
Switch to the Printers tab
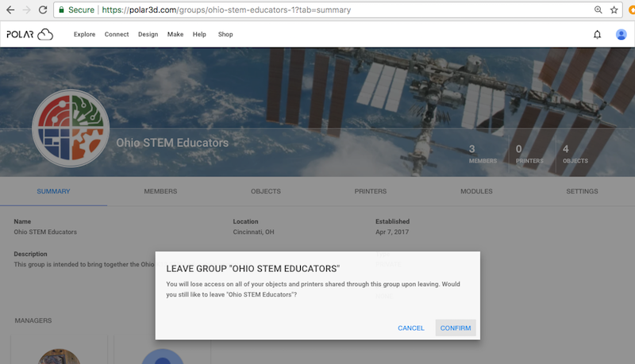(371, 191)
